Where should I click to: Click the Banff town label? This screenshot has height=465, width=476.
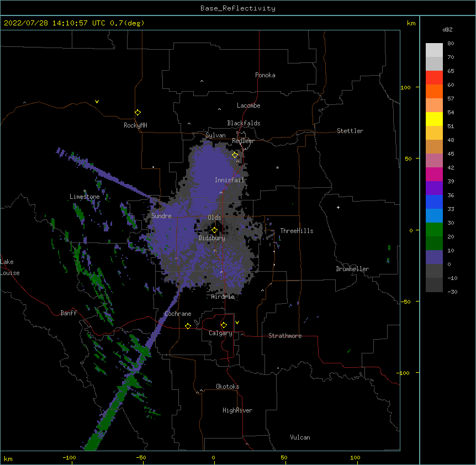coord(68,313)
